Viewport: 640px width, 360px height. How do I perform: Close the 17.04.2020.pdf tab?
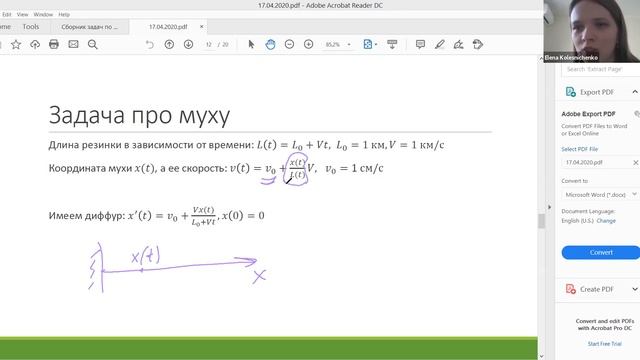(x=201, y=27)
